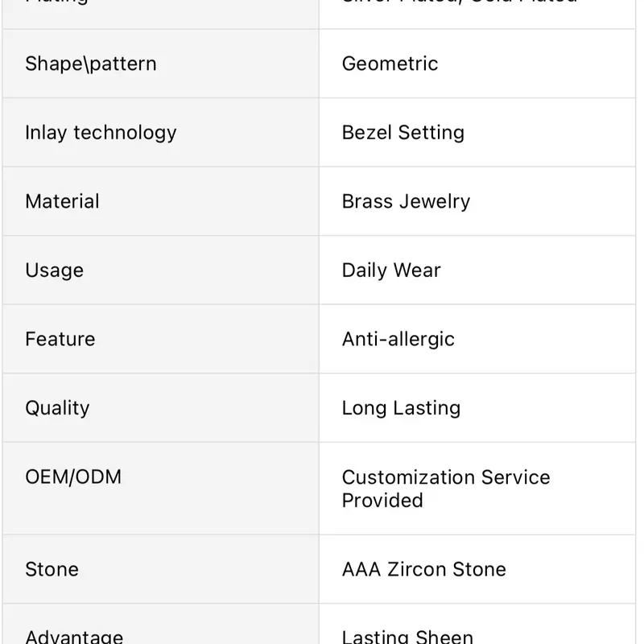Click the cut-off Silver Plated/Gold Plated value
Image resolution: width=644 pixels, height=644 pixels.
(x=459, y=4)
